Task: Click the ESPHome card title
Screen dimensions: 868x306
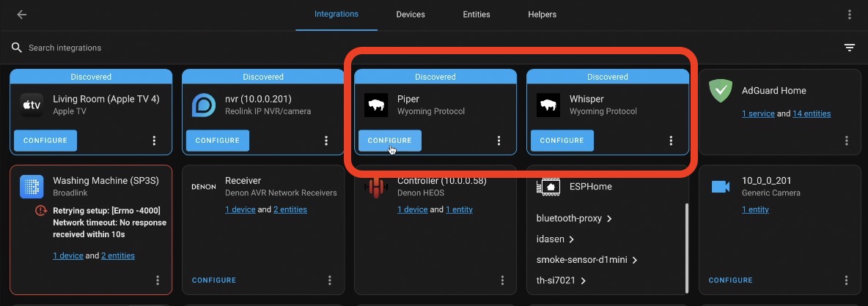Action: 591,187
